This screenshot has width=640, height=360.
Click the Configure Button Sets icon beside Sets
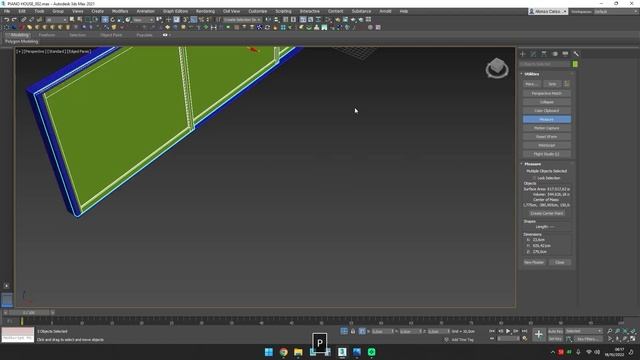click(567, 84)
